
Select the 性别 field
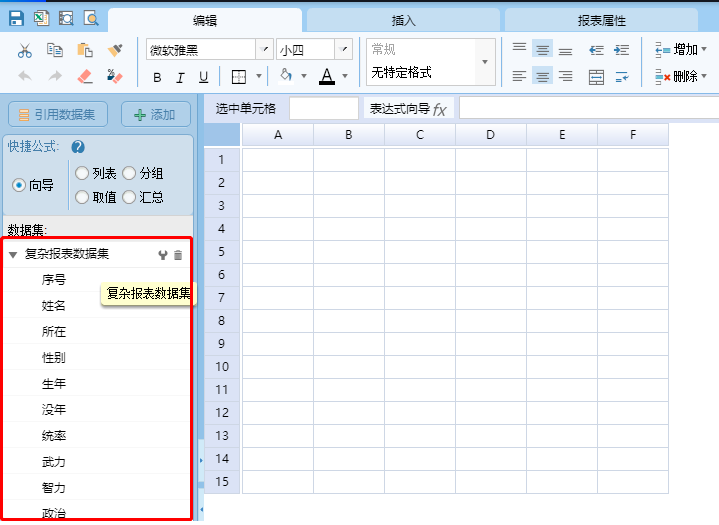coord(54,357)
